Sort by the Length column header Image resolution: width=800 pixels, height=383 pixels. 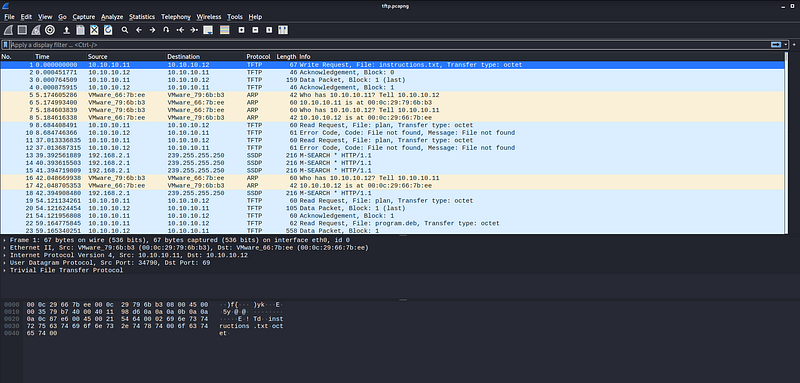pyautogui.click(x=286, y=57)
